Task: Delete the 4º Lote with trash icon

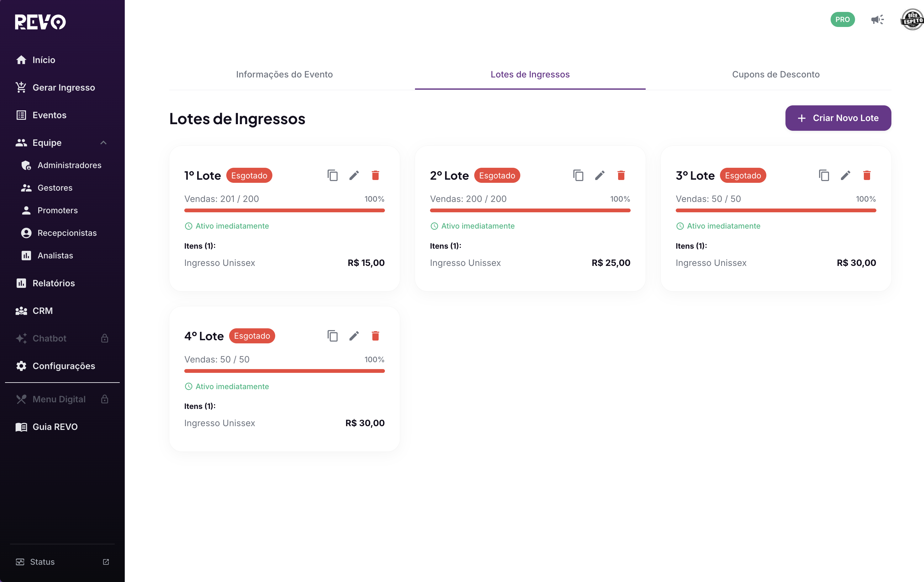Action: pos(375,336)
